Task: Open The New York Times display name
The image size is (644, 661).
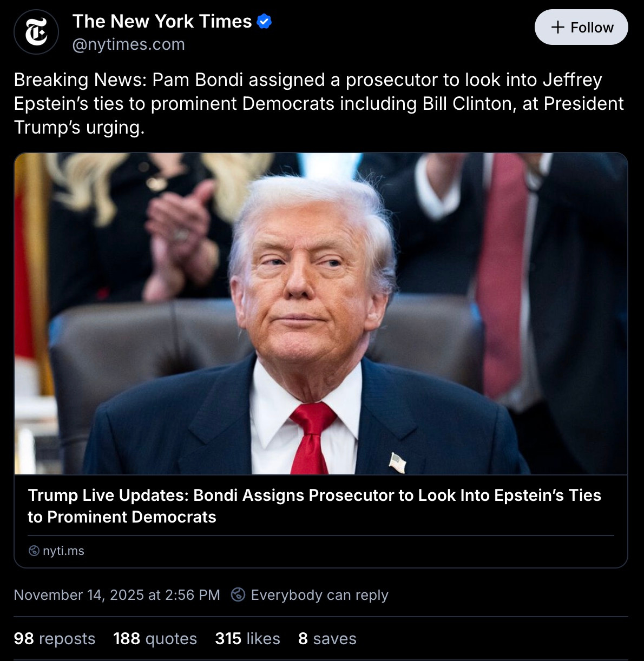Action: (162, 21)
